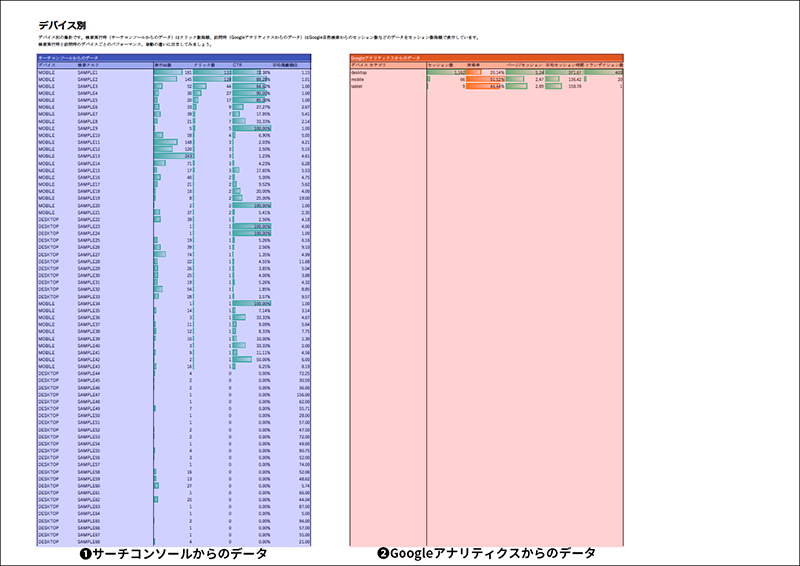This screenshot has height=566, width=800.
Task: Click the SAMPLE64 query cell
Action: (89, 513)
